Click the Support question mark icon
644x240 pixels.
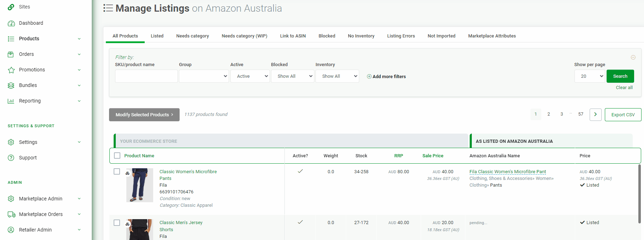11,158
